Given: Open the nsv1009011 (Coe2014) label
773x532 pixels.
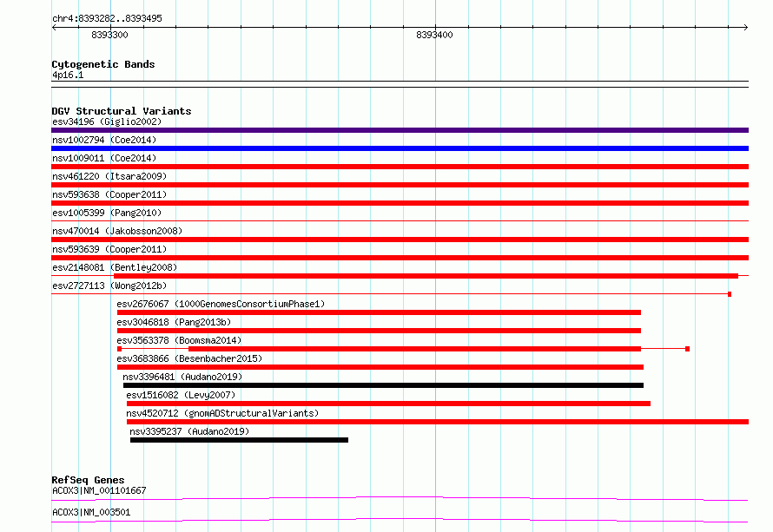Looking at the screenshot, I should point(104,158).
